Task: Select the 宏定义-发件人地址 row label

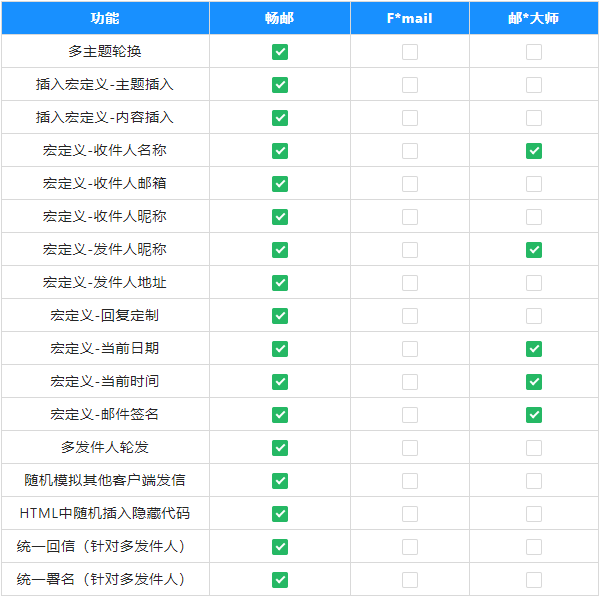Action: (x=105, y=283)
